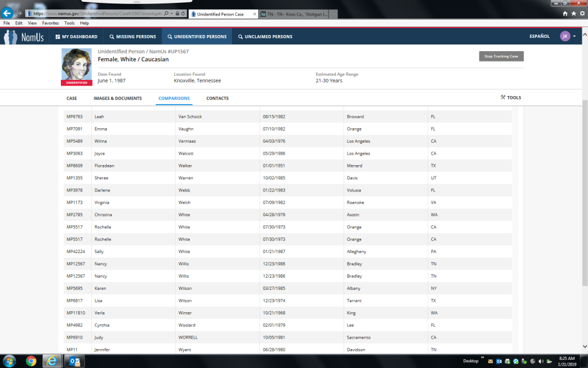
Task: Expand the user account dropdown arrow
Action: [x=574, y=36]
